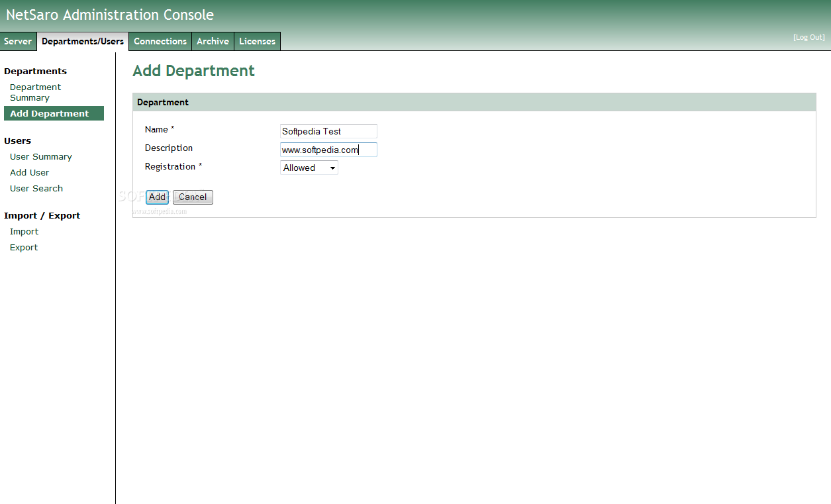Open the Import page

point(24,232)
